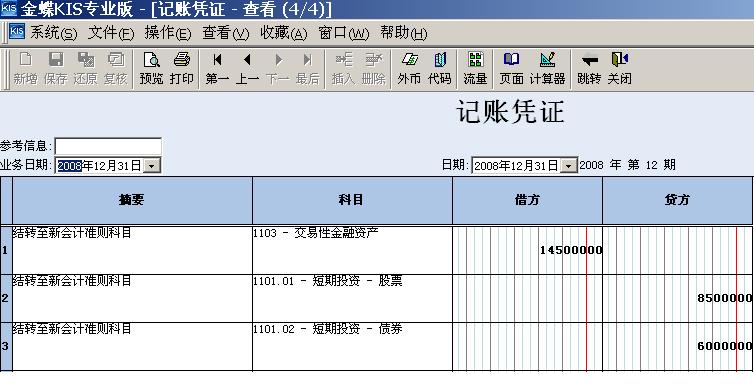Viewport: 754px width, 384px height.
Task: Click the 记账凭证 voucher title
Action: click(510, 112)
